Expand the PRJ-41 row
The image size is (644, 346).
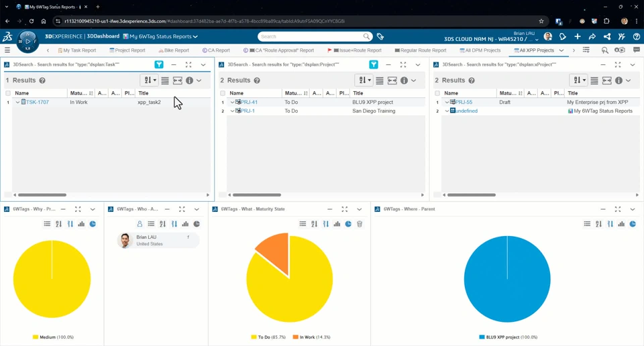tap(232, 102)
